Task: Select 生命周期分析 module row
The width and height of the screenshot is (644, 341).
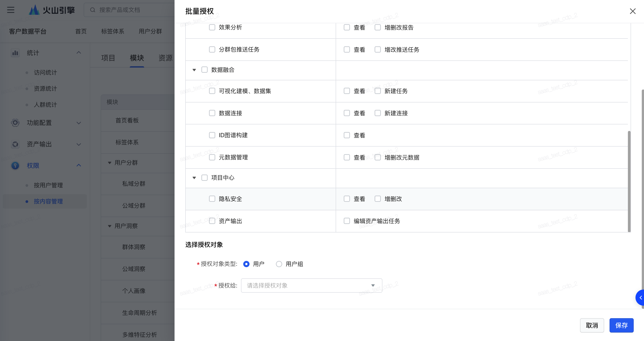Action: coord(138,313)
